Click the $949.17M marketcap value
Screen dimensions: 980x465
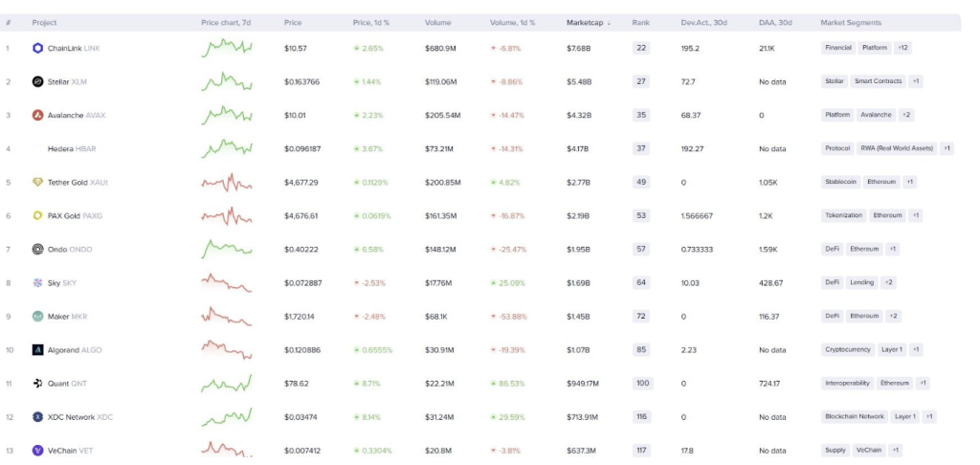pos(583,383)
